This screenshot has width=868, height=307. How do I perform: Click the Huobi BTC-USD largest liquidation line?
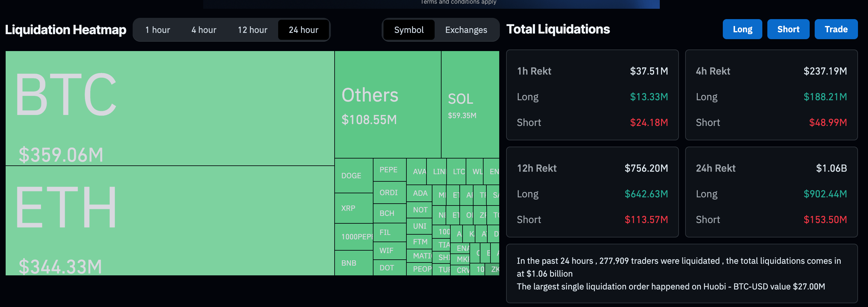(x=670, y=286)
